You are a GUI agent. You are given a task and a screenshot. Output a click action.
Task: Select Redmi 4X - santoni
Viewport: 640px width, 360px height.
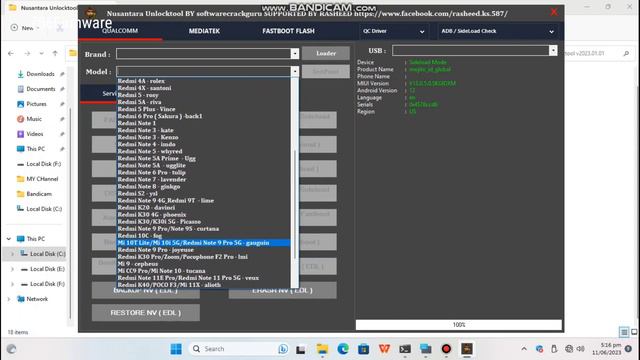[x=144, y=88]
